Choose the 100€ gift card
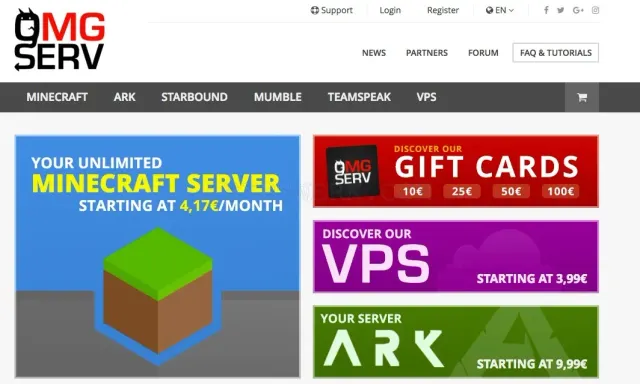 pos(560,191)
